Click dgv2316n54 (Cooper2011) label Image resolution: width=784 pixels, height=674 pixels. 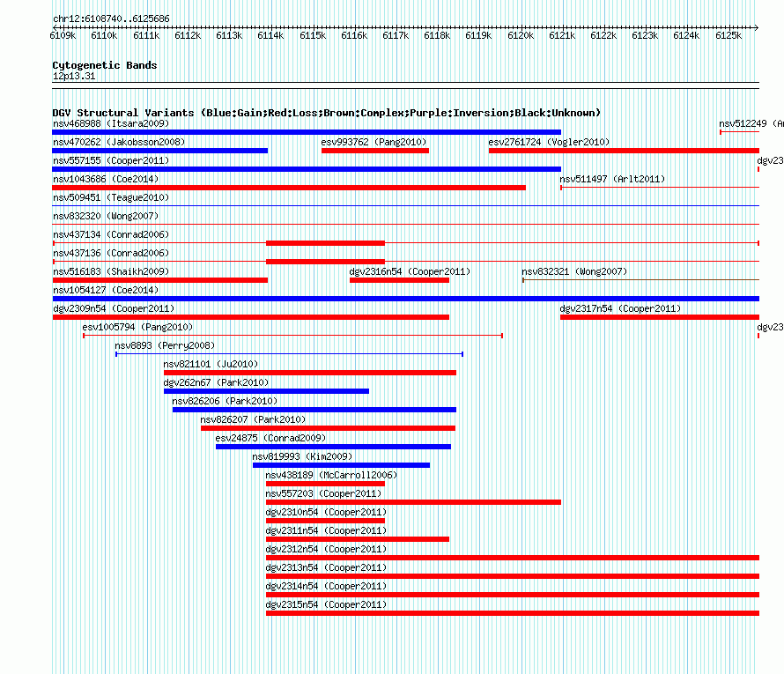(x=410, y=271)
